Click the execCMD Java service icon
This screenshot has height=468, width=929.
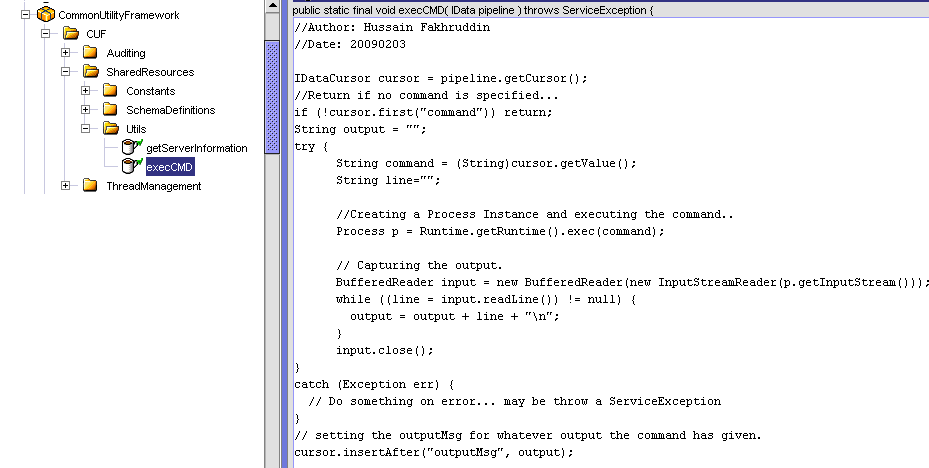132,166
